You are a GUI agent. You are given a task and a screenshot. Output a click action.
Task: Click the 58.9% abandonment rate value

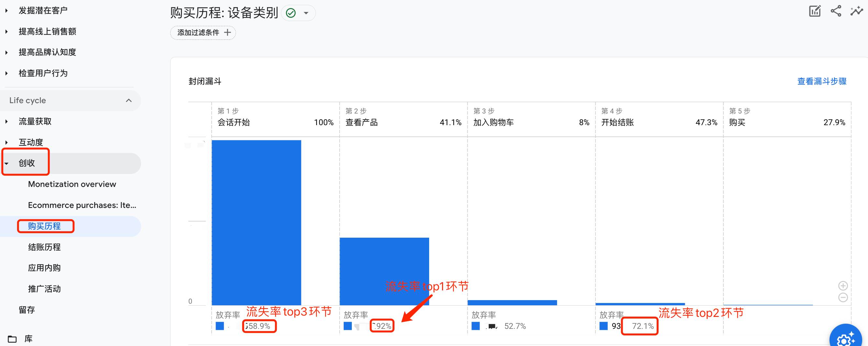[x=259, y=326]
